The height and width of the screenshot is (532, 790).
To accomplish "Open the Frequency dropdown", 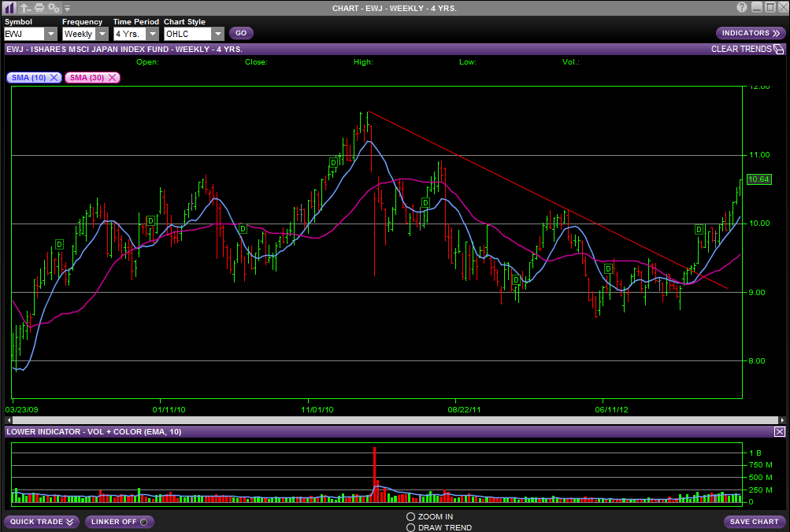I will click(102, 34).
